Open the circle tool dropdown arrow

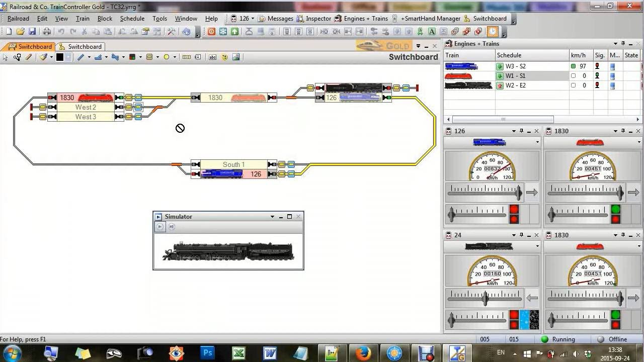point(175,57)
